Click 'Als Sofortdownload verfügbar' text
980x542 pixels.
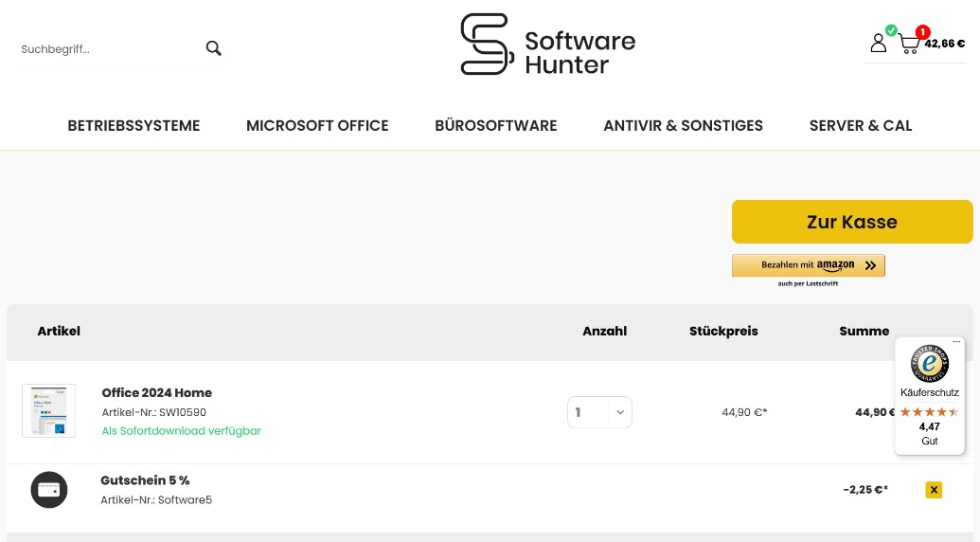tap(181, 431)
